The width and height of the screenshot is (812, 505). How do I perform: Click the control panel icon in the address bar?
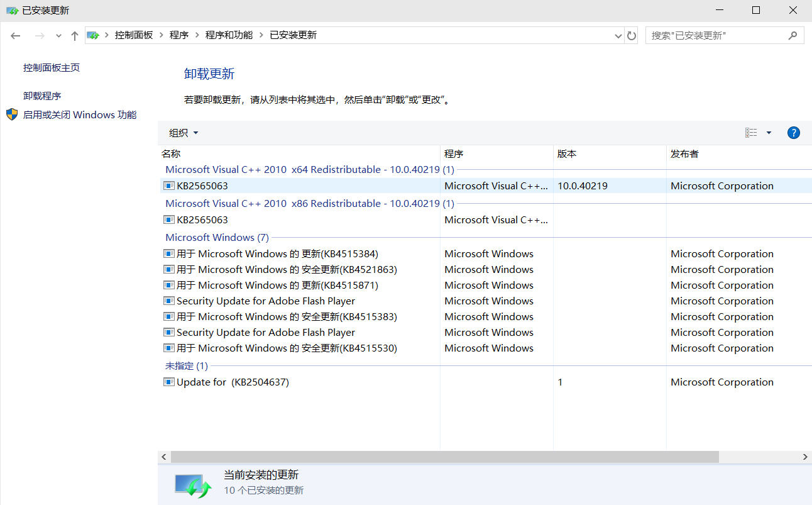tap(93, 35)
